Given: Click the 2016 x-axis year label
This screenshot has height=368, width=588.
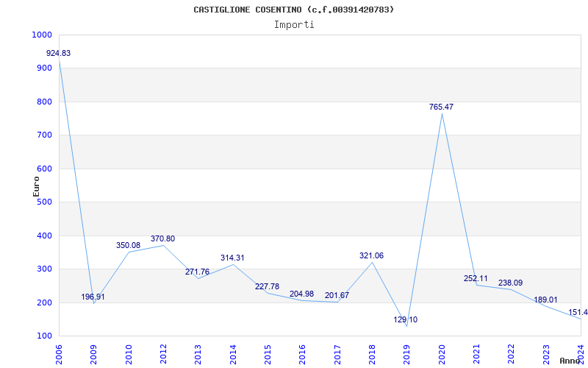Looking at the screenshot, I should click(303, 355).
